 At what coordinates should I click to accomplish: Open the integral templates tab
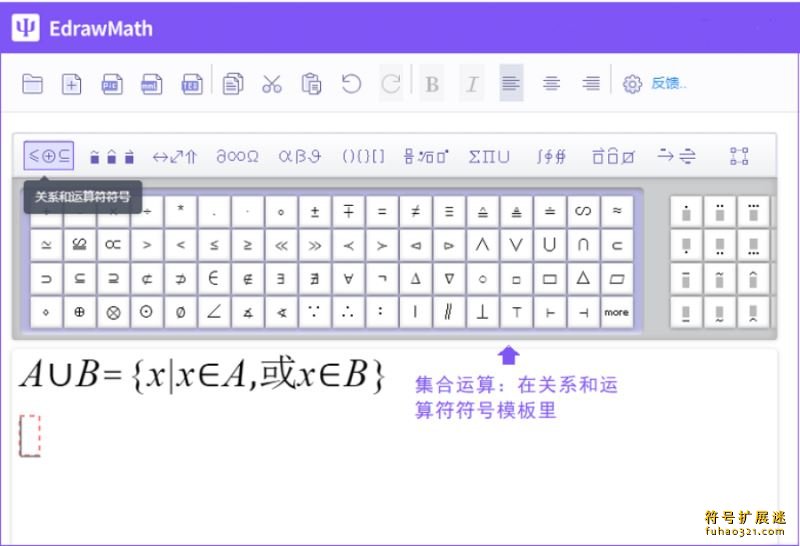(x=551, y=157)
